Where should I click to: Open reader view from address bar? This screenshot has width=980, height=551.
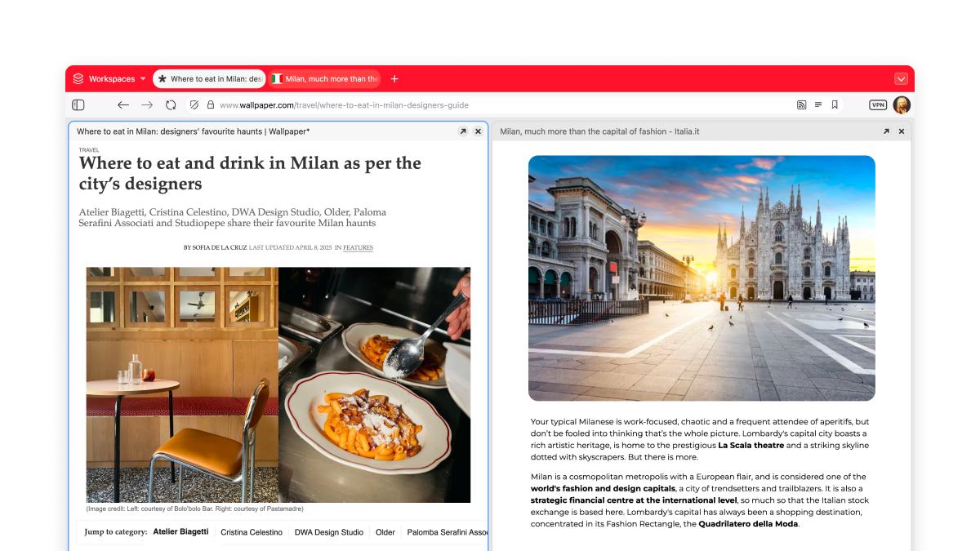pyautogui.click(x=818, y=105)
